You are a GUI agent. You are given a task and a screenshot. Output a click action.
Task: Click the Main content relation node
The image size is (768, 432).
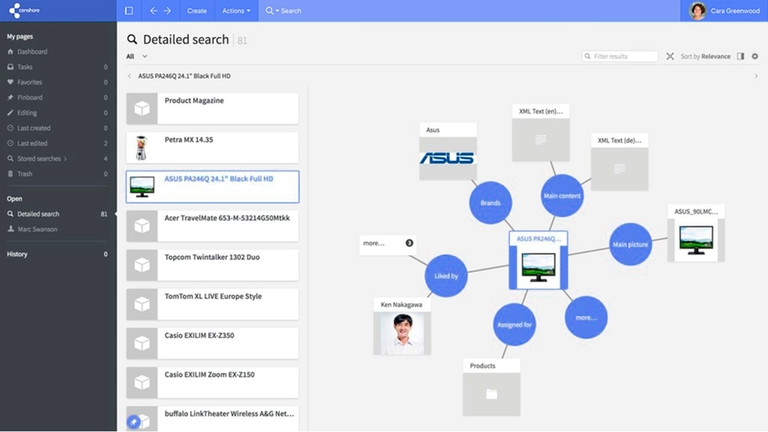[562, 195]
